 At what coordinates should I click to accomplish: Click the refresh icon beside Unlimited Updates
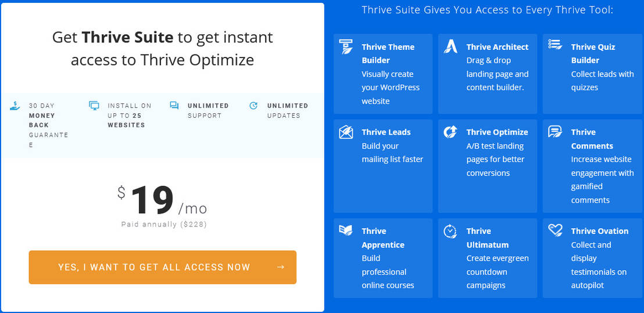click(x=253, y=106)
